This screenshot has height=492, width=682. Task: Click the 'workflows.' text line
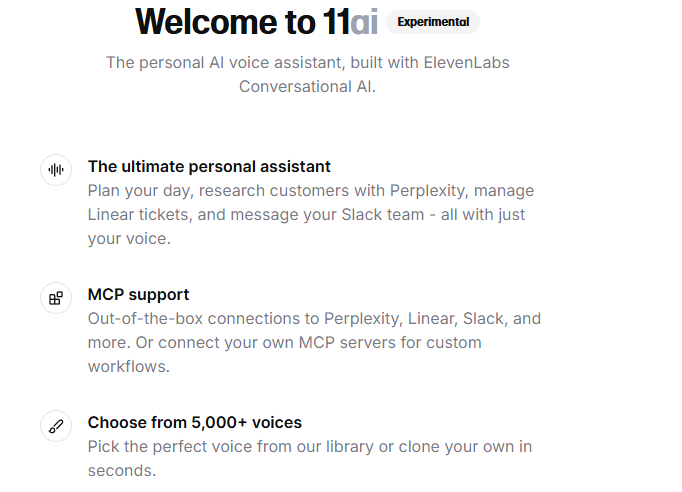(129, 366)
